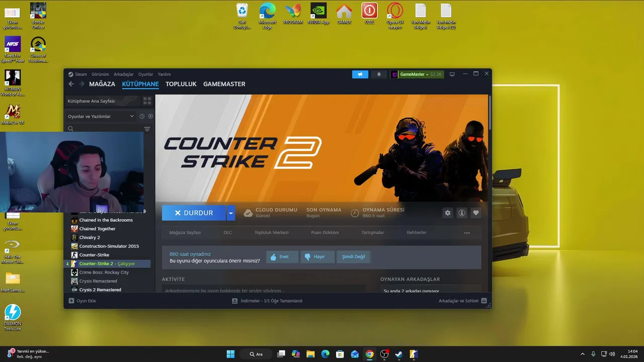Go back with Steam's left arrow

pos(71,84)
